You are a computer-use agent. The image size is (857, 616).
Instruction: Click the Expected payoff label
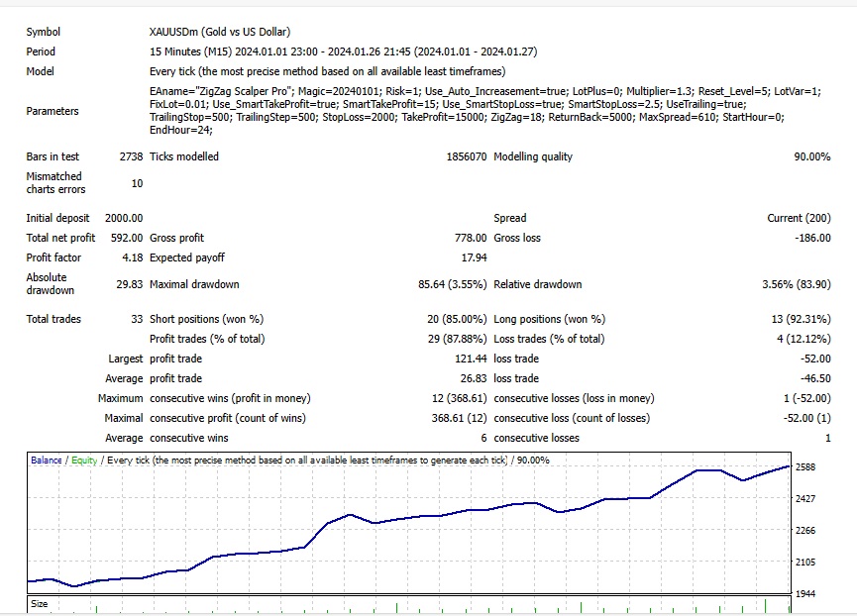(x=187, y=257)
